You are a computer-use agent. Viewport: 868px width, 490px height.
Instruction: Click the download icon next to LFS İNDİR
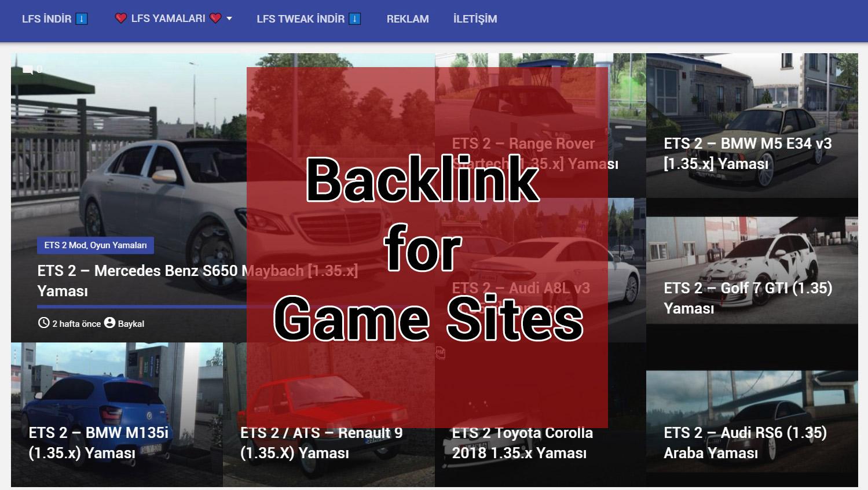point(80,18)
